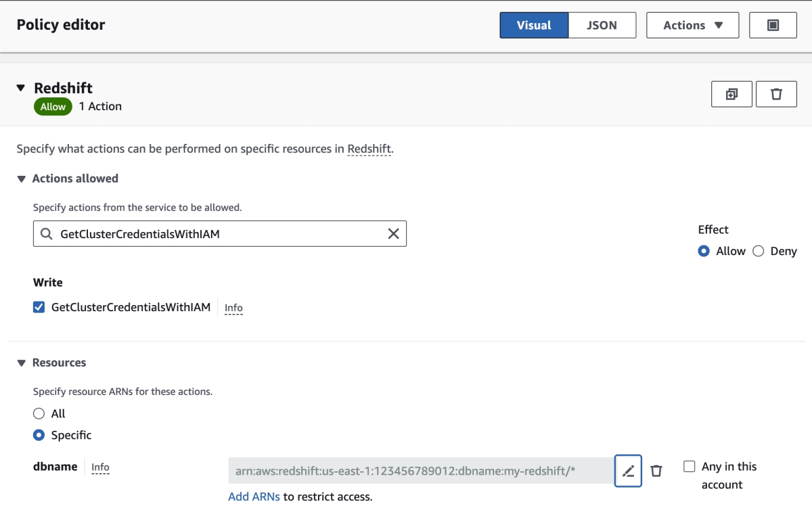812x520 pixels.
Task: Select the Deny effect radio button
Action: tap(758, 251)
